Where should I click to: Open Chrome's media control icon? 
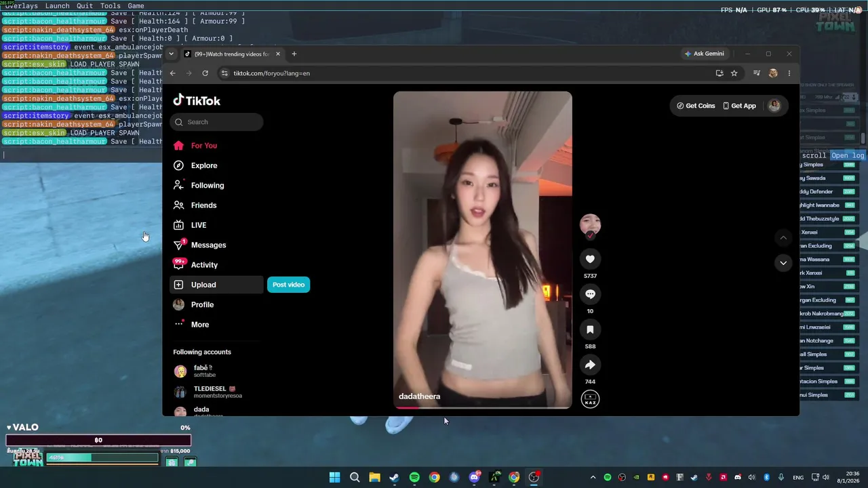tap(757, 73)
